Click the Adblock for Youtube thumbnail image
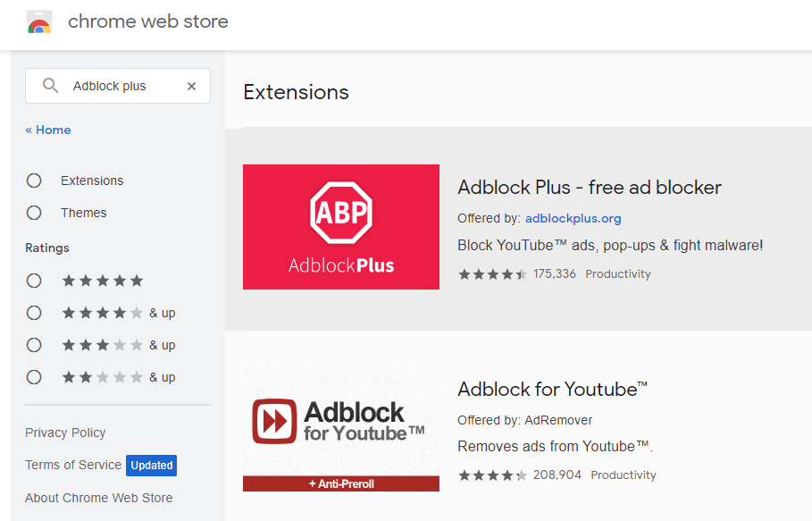The height and width of the screenshot is (521, 812). point(341,427)
